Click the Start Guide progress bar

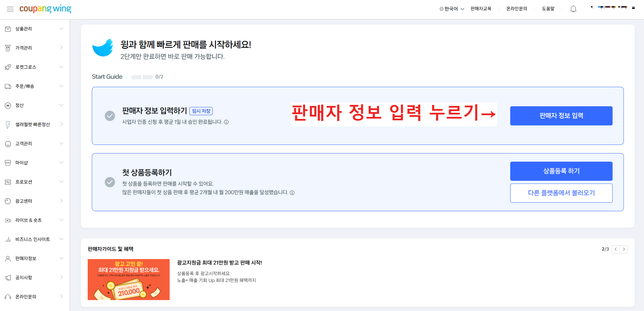[x=142, y=77]
